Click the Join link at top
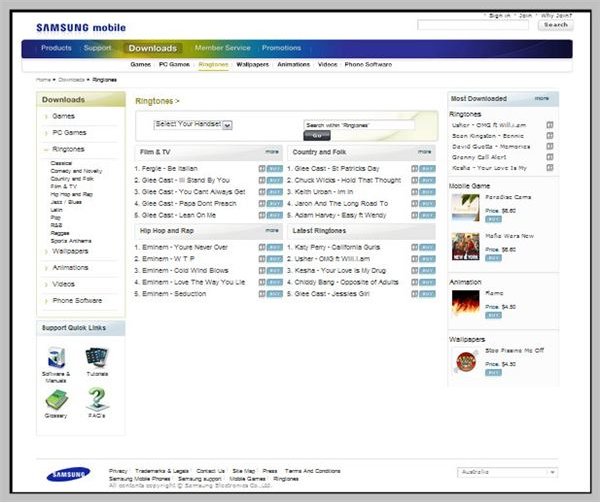Screen dimensions: 600x503 pyautogui.click(x=525, y=16)
